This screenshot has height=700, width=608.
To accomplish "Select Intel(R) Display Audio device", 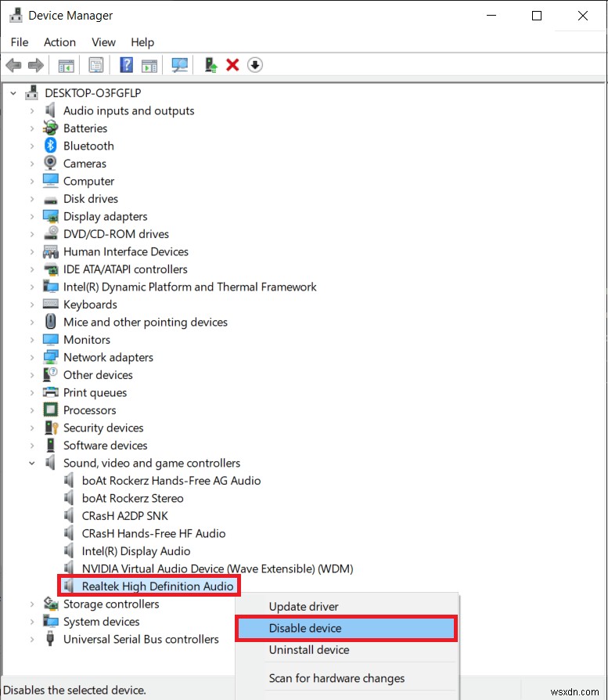I will pyautogui.click(x=136, y=551).
